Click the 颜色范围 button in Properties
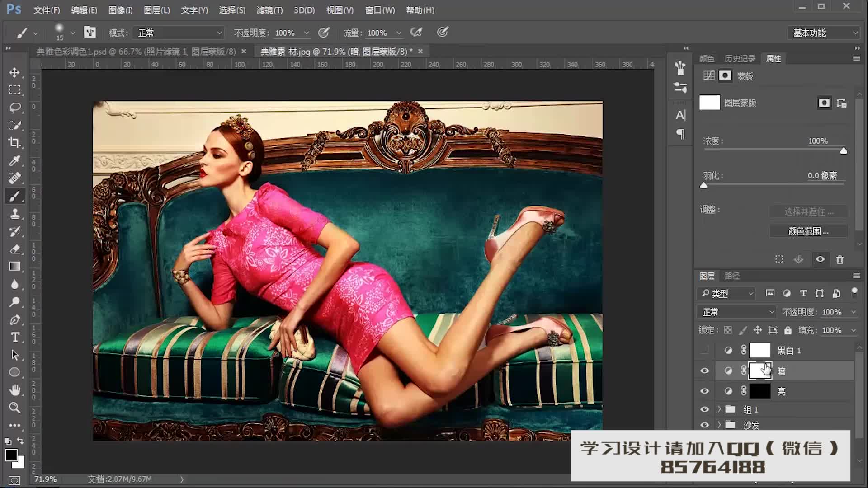 click(809, 231)
